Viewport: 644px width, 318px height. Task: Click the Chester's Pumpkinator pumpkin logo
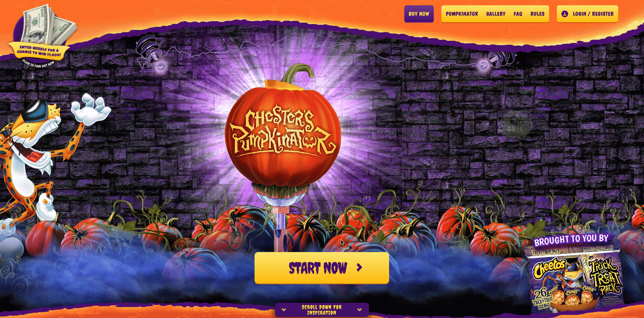click(x=283, y=130)
